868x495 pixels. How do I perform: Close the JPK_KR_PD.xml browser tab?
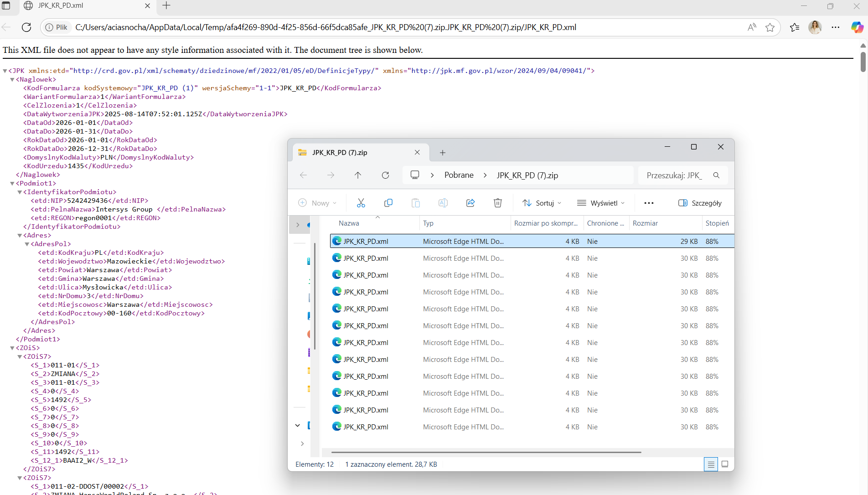[x=147, y=6]
